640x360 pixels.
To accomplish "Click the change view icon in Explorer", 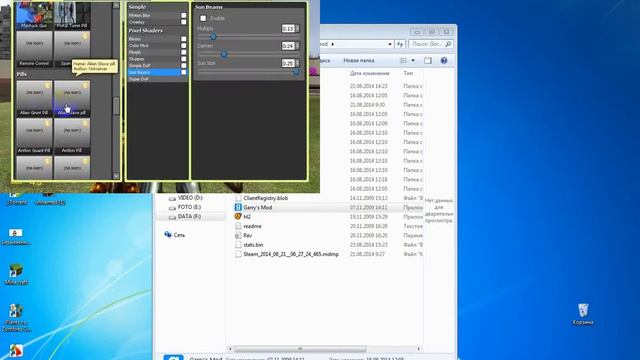I will [403, 60].
